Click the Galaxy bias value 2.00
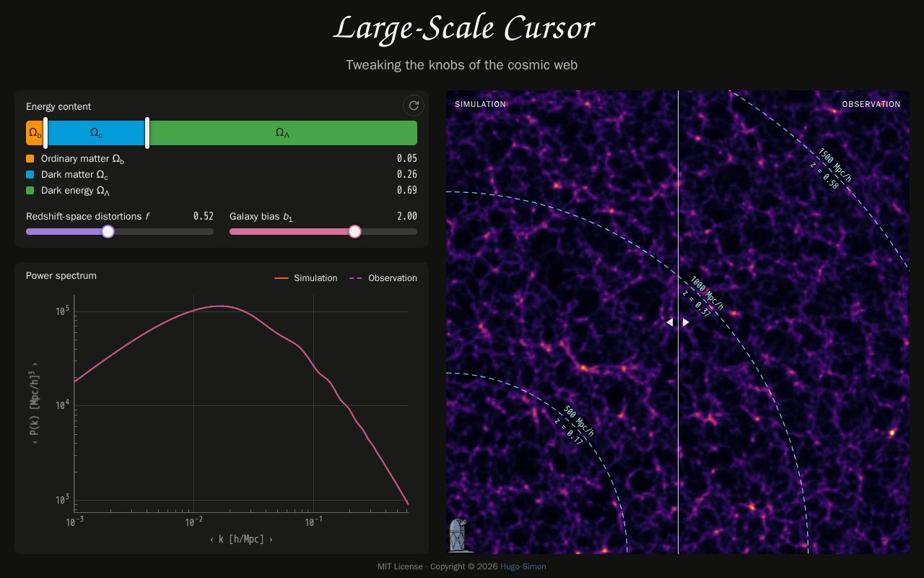Image resolution: width=924 pixels, height=578 pixels. [407, 216]
